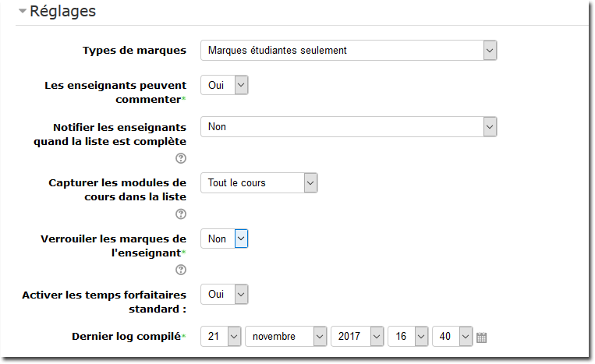This screenshot has width=595, height=364.
Task: Click help icon under Verrouiller les marques
Action: tap(181, 270)
